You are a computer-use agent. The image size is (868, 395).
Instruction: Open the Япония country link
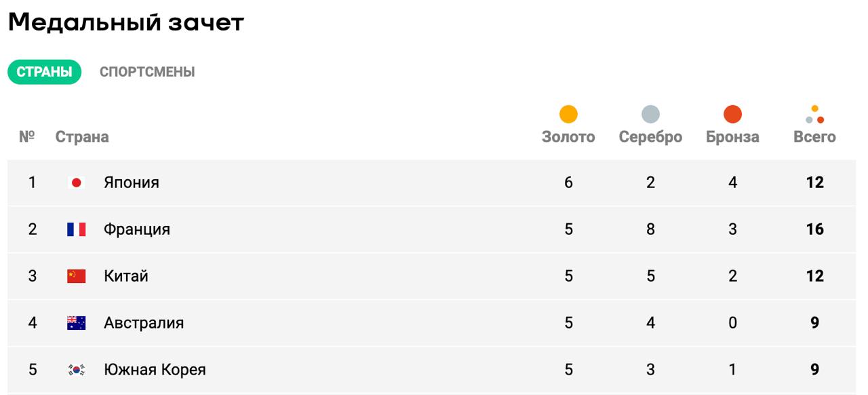click(x=132, y=183)
